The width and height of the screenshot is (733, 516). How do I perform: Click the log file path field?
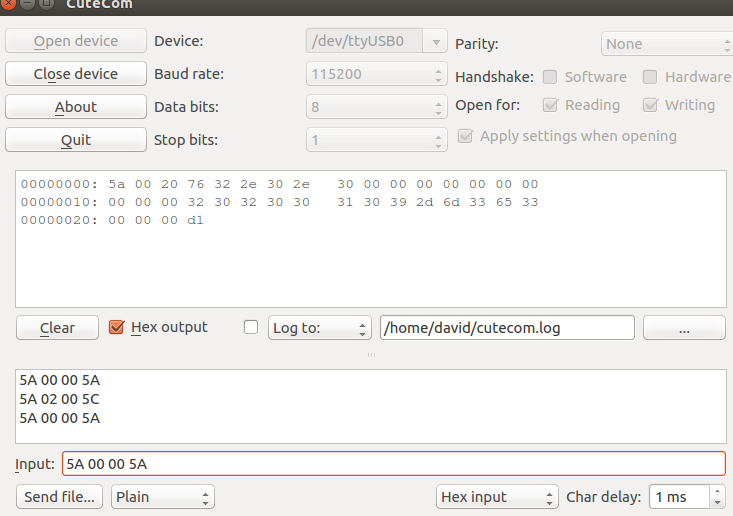(507, 328)
